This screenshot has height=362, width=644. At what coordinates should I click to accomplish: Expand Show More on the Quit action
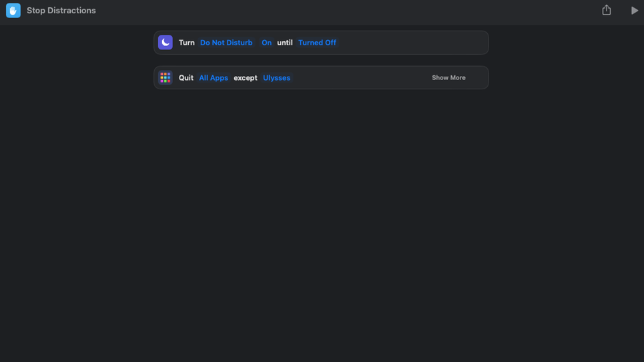point(448,77)
